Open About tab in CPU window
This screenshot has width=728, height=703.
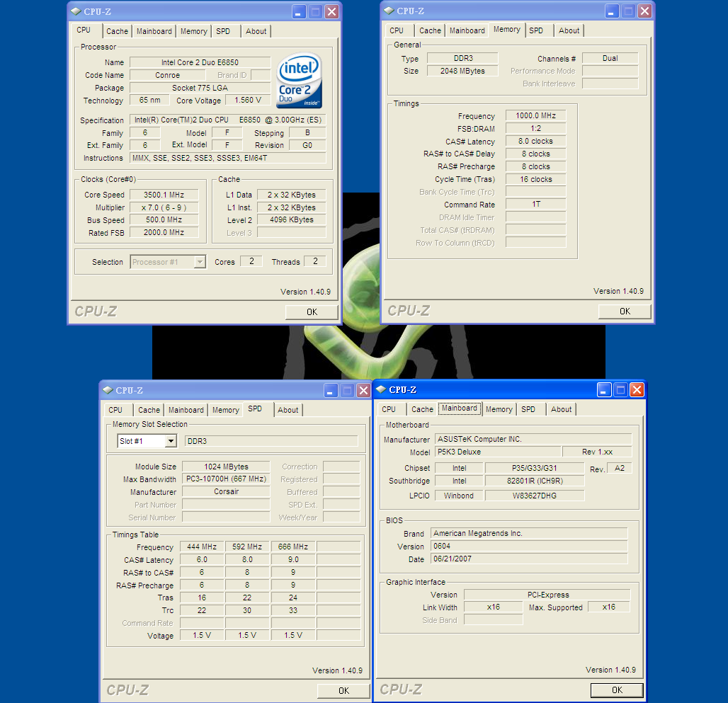256,31
